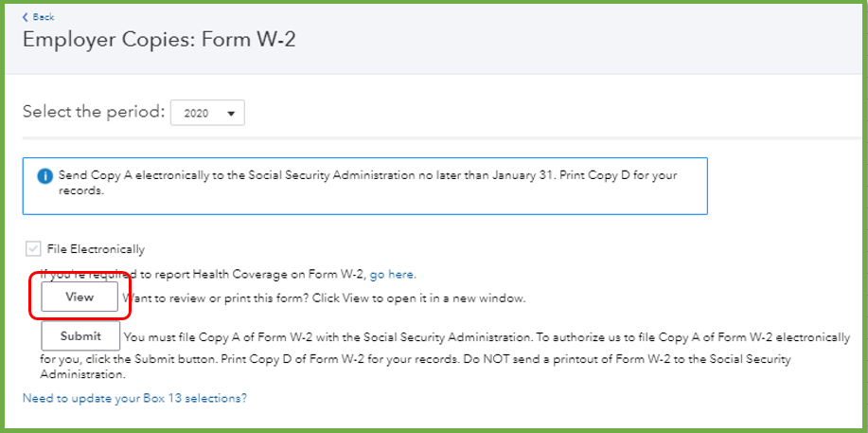Viewport: 868px width, 433px height.
Task: Click the File Electronically label text
Action: (96, 249)
